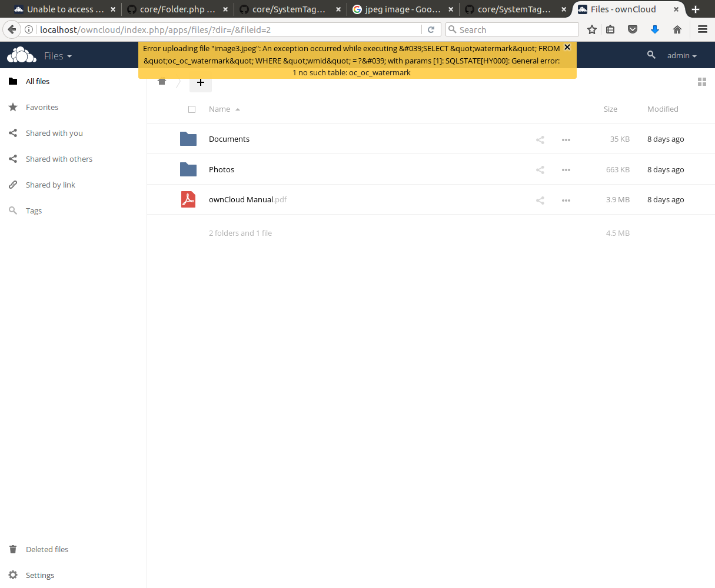Switch to 'Unable to access' tab
Image resolution: width=715 pixels, height=588 pixels.
(65, 9)
